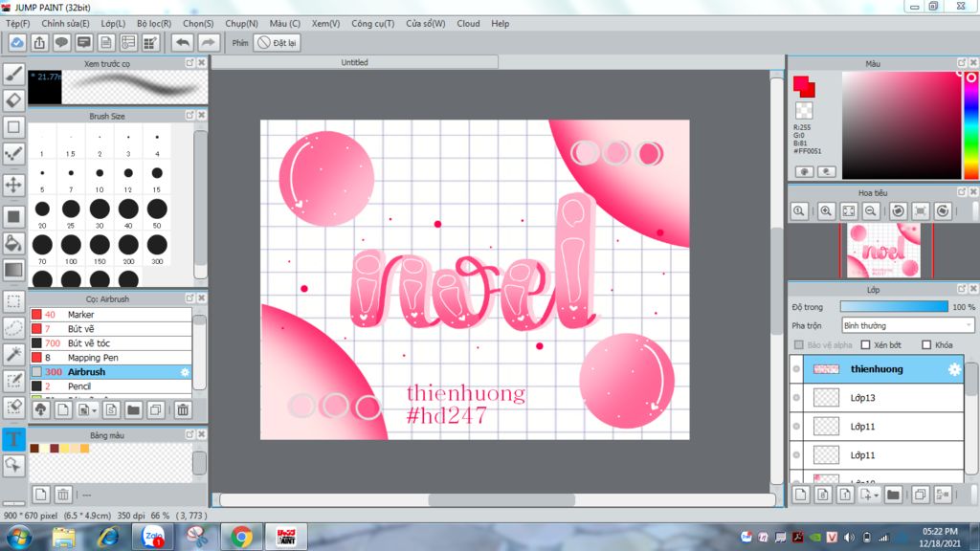Select the rectangular Selection tool
The image size is (980, 551).
[x=13, y=301]
